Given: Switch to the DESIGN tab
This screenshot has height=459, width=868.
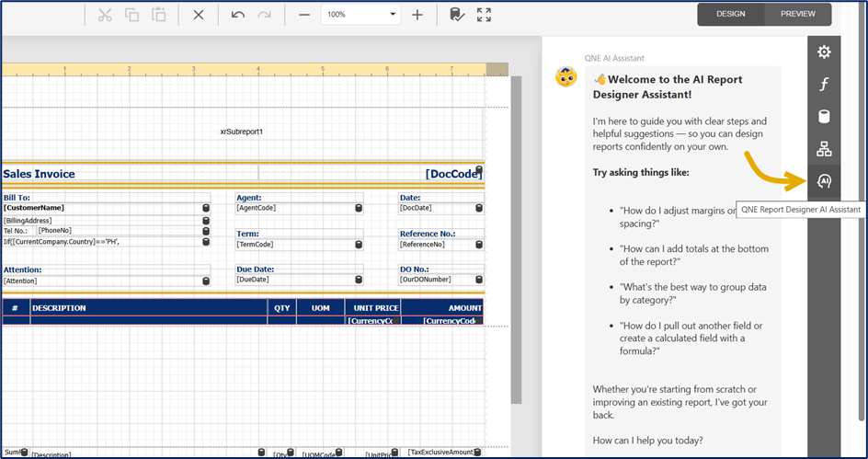Looking at the screenshot, I should tap(731, 14).
